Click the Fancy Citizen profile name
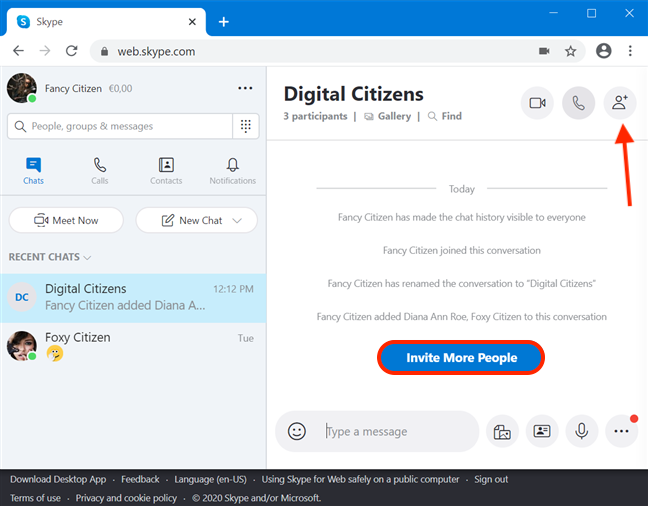 73,88
